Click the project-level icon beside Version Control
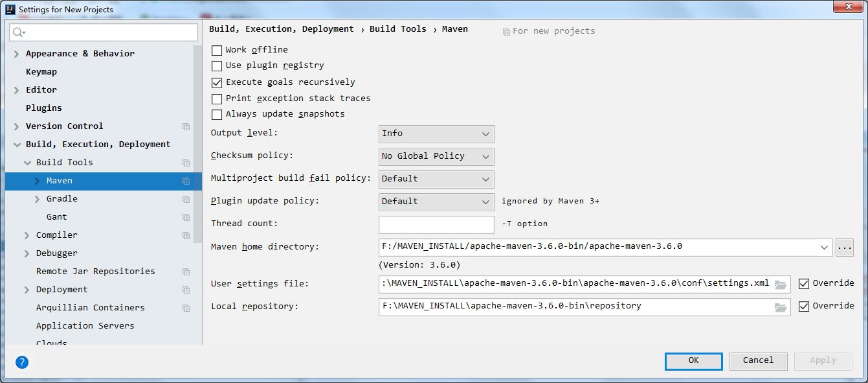This screenshot has height=383, width=868. [186, 126]
